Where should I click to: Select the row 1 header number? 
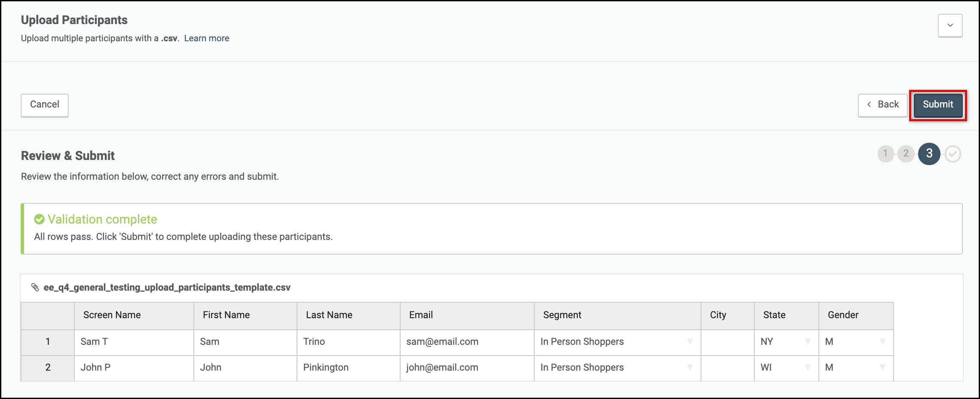click(48, 342)
